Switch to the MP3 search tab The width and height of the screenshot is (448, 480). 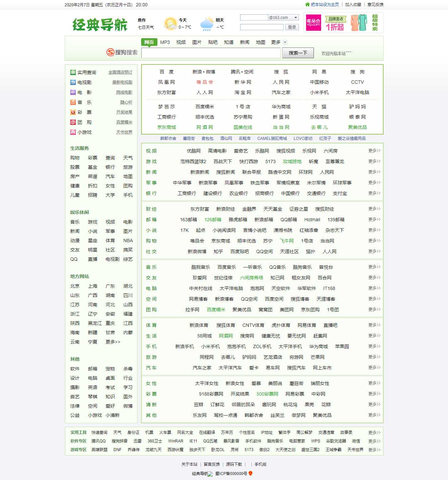click(165, 42)
